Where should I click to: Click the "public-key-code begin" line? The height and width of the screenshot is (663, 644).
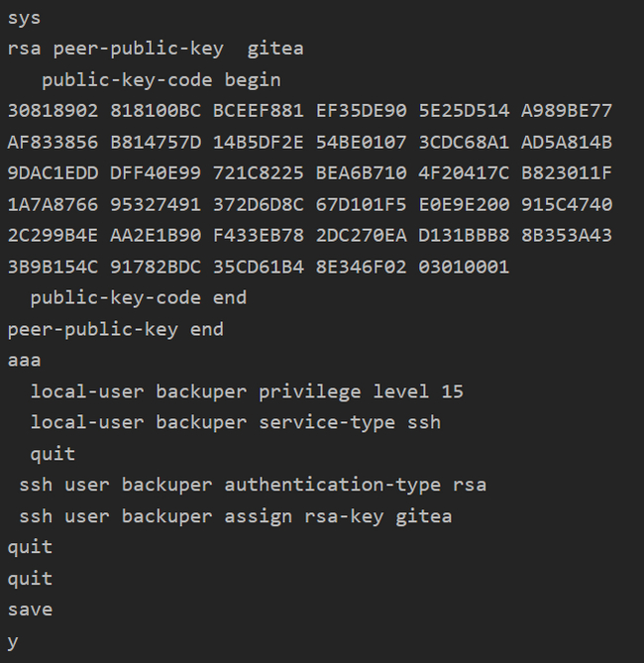[161, 79]
